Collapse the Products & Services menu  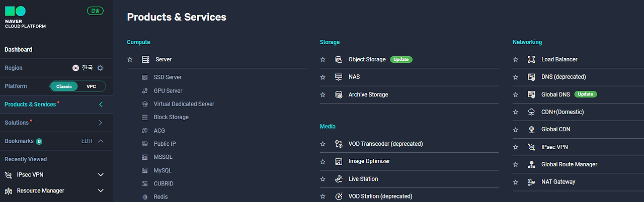(x=101, y=105)
